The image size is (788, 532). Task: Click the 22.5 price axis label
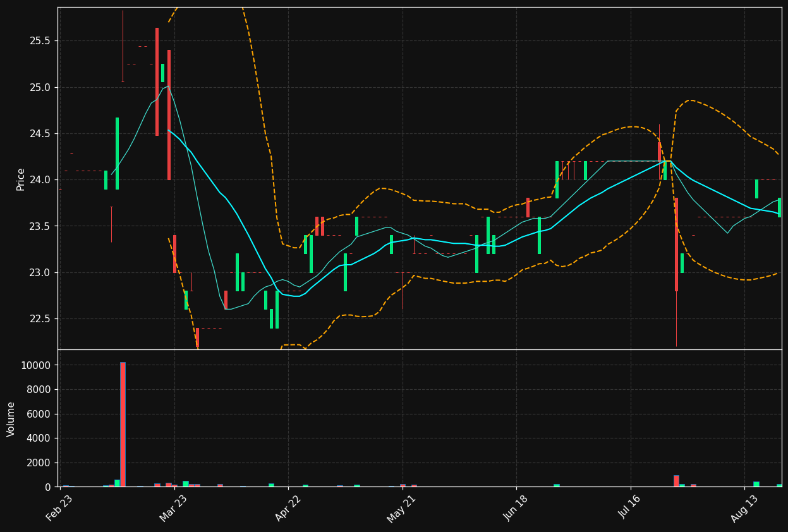(40, 318)
